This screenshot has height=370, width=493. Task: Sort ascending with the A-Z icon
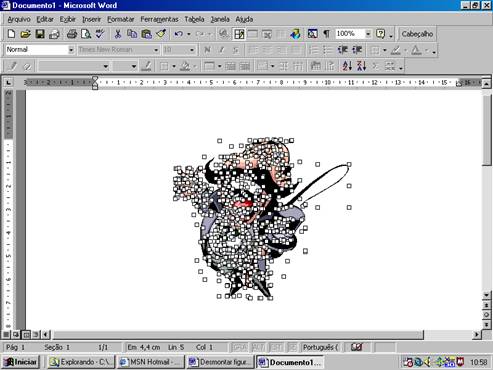pos(347,66)
